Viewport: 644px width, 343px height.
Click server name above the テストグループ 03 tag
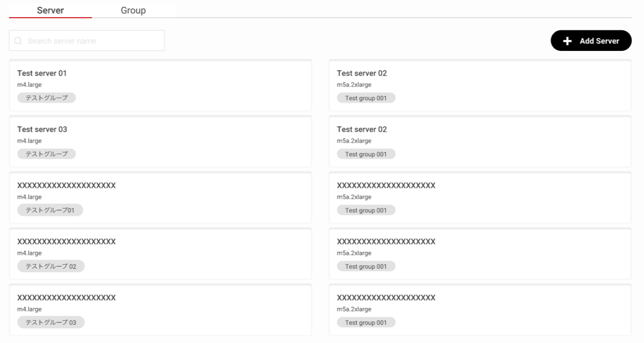pos(66,298)
